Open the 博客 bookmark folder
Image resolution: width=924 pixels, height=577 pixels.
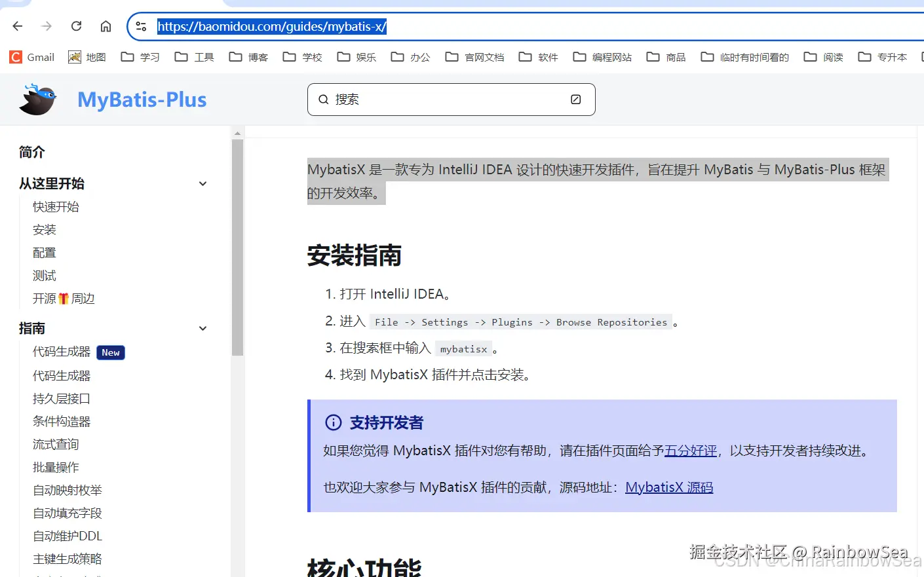point(248,57)
